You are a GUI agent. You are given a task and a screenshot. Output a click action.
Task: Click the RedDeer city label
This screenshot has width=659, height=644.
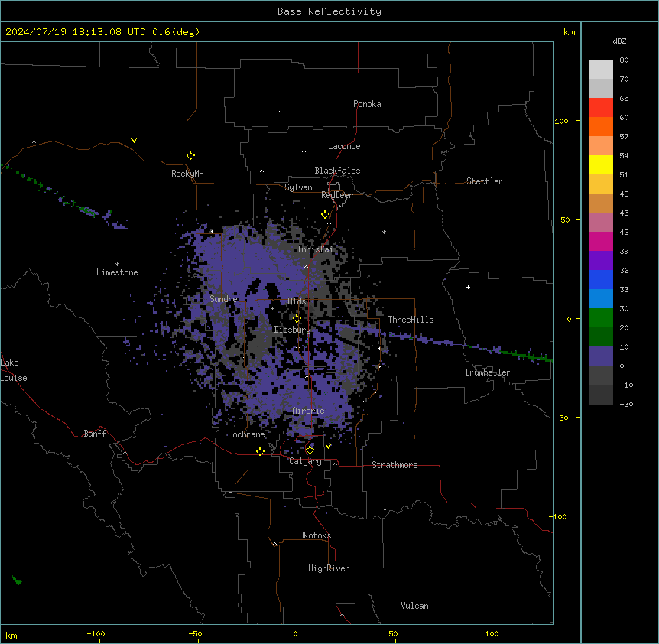337,195
